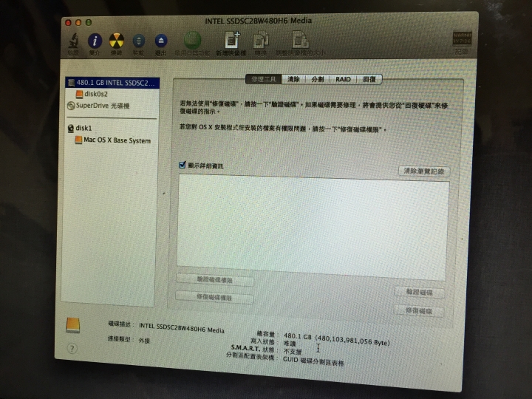Click the GUID partition map scheme text

(x=313, y=361)
